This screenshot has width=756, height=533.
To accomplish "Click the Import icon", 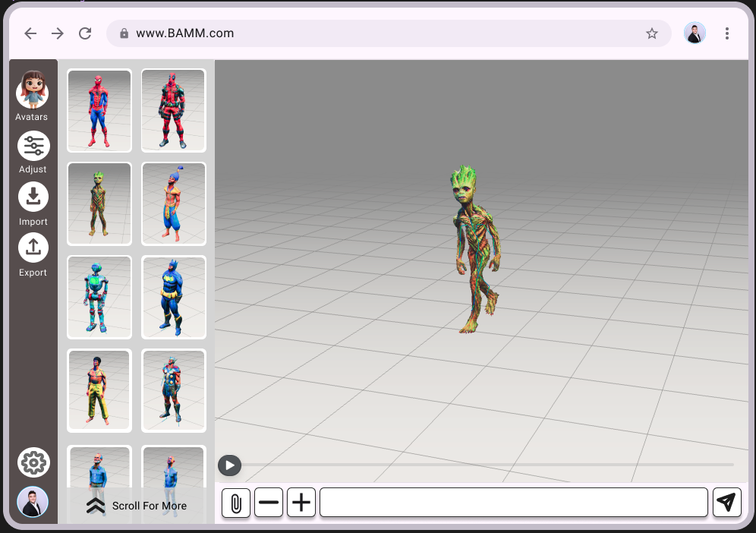I will pos(33,197).
